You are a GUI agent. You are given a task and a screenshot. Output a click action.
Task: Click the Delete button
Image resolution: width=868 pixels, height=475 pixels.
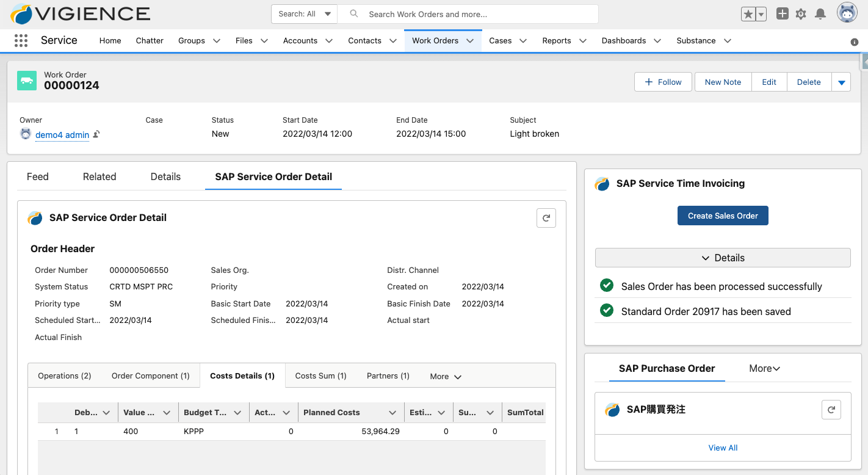(x=809, y=82)
